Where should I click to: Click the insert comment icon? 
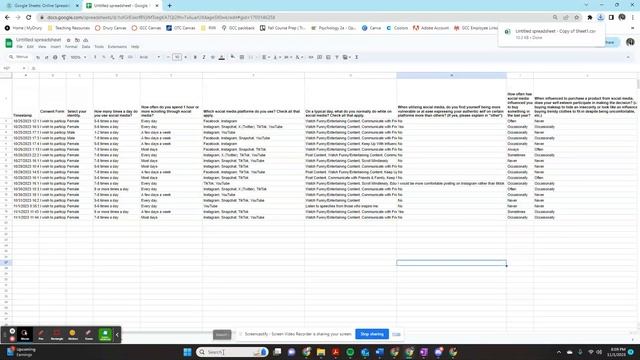point(320,57)
